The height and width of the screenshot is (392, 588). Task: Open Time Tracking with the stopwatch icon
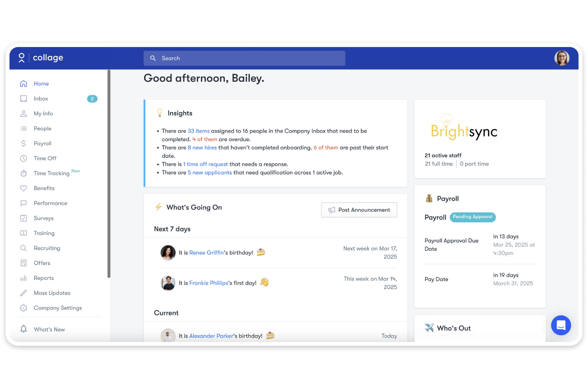23,173
